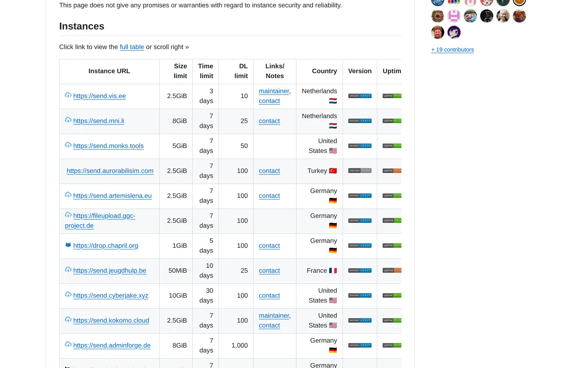Open https://send.aurorabilisim.com instance link
Screen dimensions: 588x368
(x=110, y=171)
